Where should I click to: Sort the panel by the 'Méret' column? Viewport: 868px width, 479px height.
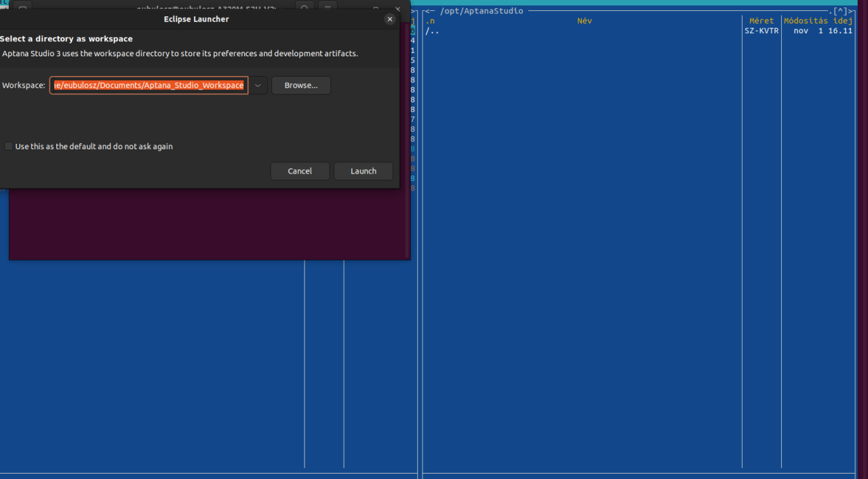pyautogui.click(x=762, y=21)
